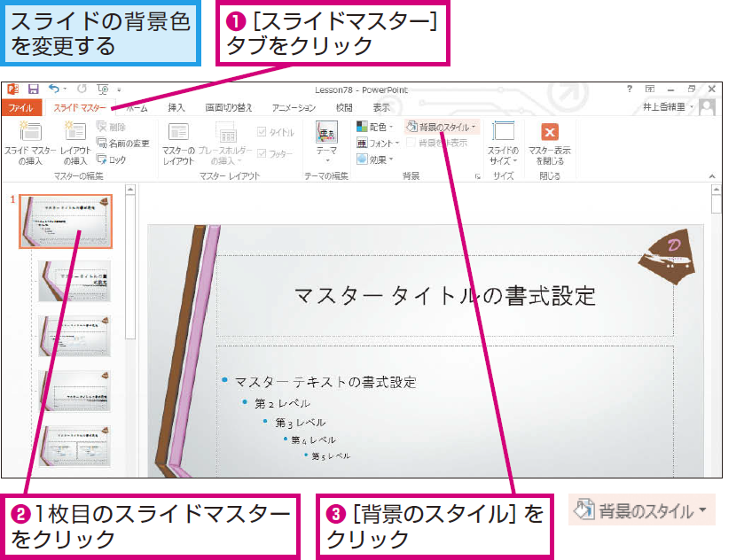Click 第 2 レベル bullet text

283,403
